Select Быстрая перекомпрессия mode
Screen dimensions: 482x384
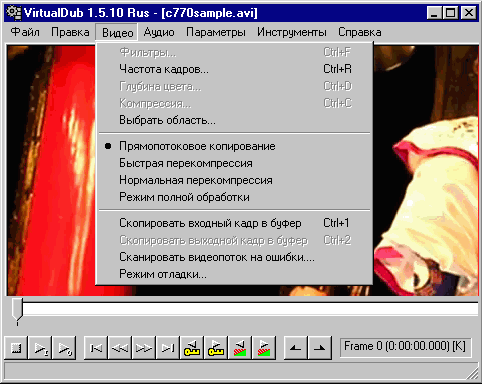click(x=234, y=163)
